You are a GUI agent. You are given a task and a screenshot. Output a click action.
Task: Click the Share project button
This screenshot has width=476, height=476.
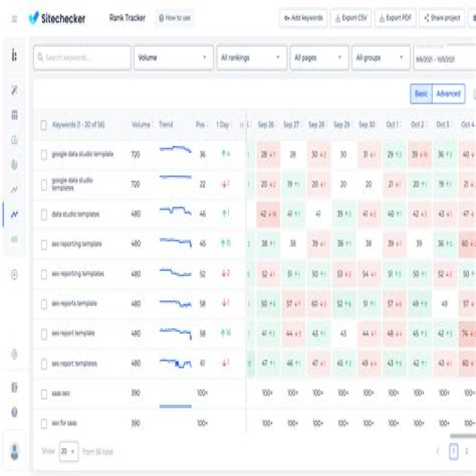[x=442, y=18]
